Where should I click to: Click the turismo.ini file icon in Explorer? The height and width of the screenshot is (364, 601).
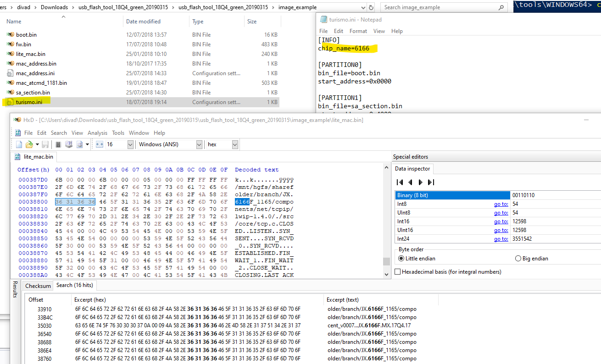click(x=11, y=102)
